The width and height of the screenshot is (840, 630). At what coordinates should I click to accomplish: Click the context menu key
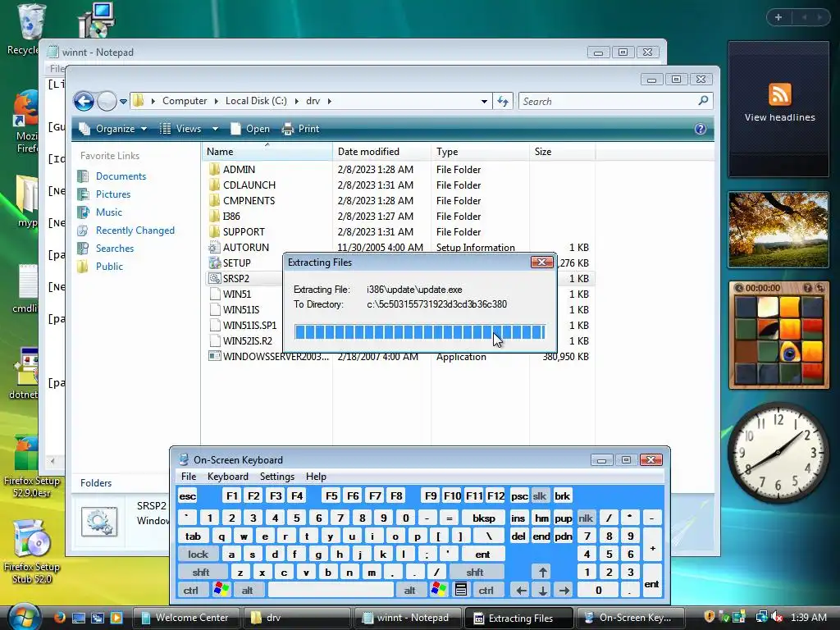click(x=461, y=590)
